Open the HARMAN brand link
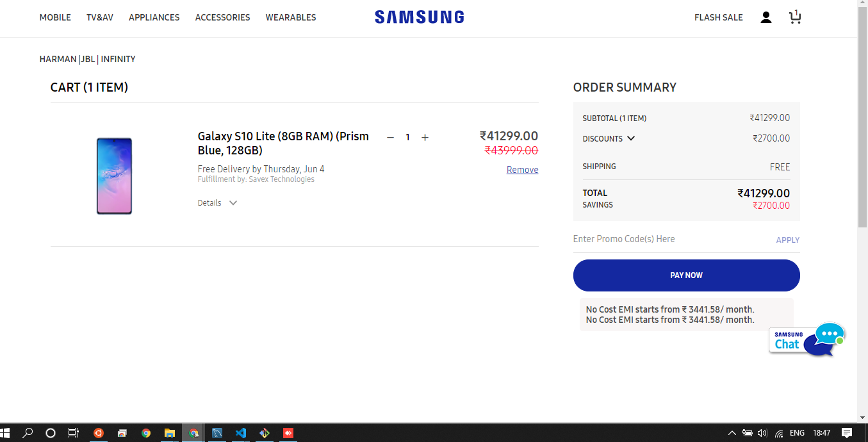 tap(58, 59)
